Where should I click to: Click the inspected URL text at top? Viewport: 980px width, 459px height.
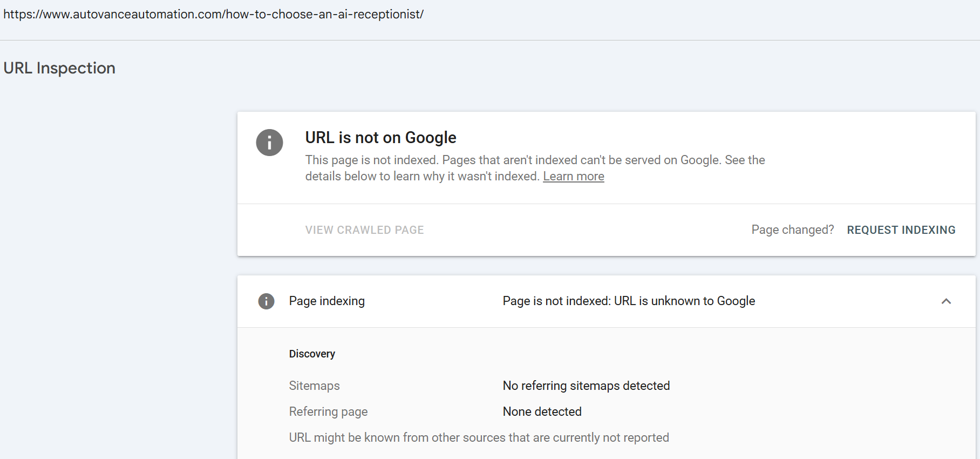coord(213,15)
